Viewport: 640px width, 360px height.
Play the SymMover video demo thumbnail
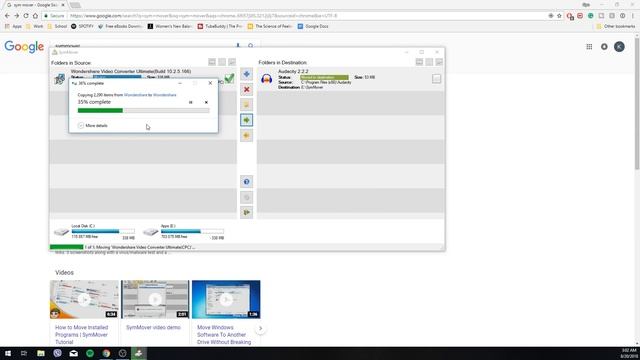pos(155,299)
